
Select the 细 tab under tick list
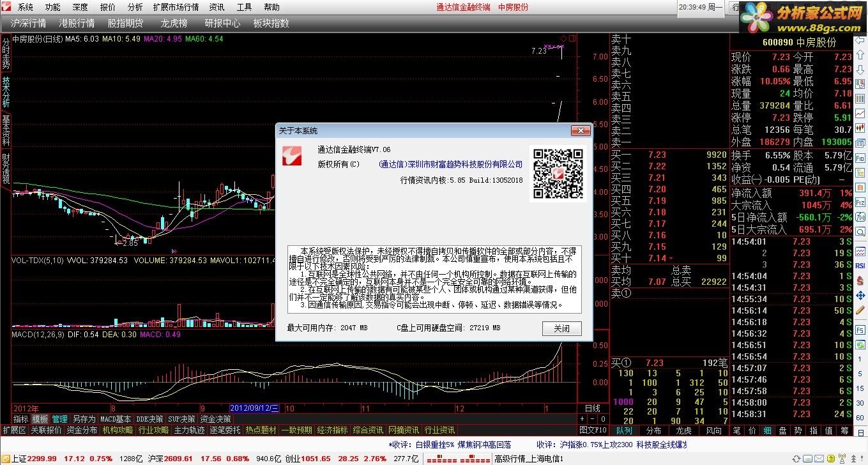pos(768,431)
